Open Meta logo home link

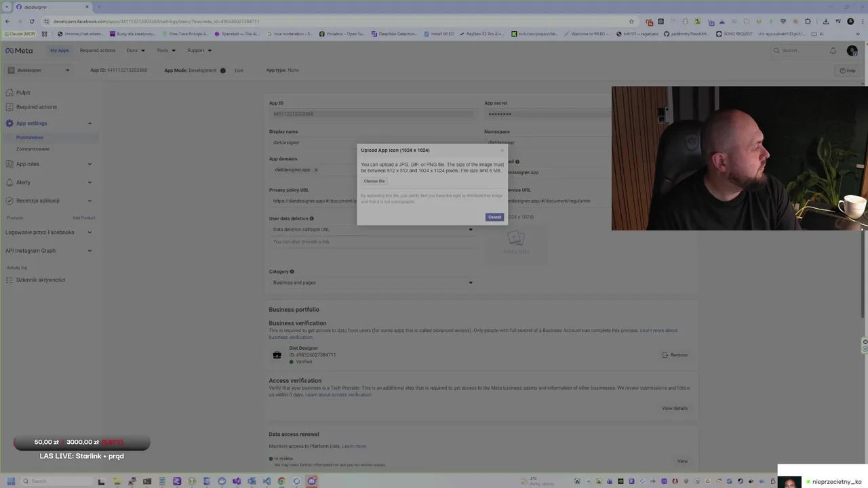(19, 50)
